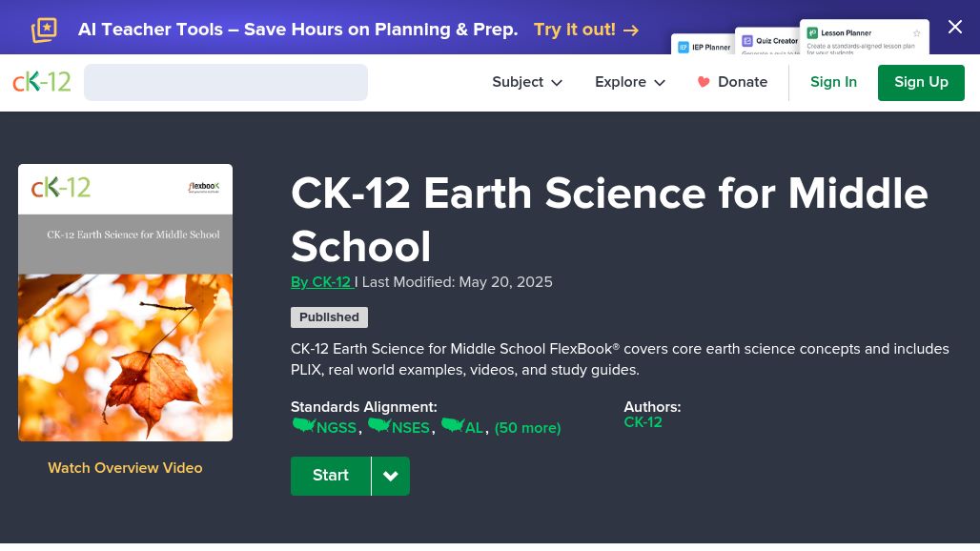The height and width of the screenshot is (551, 980).
Task: Click the Sign In link
Action: [x=833, y=82]
